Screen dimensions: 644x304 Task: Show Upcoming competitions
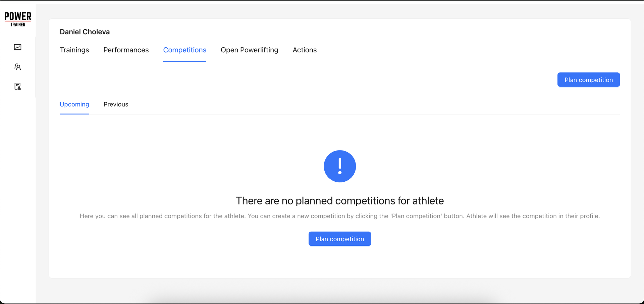tap(74, 104)
